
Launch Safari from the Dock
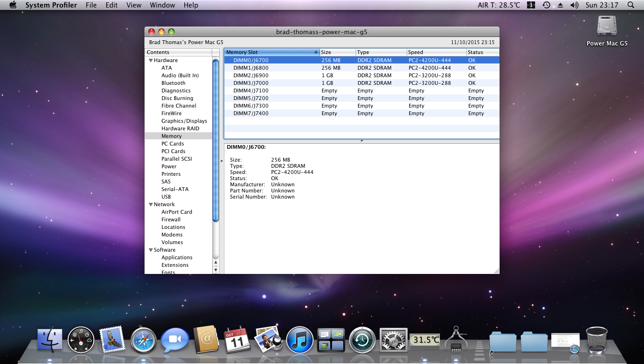(143, 340)
